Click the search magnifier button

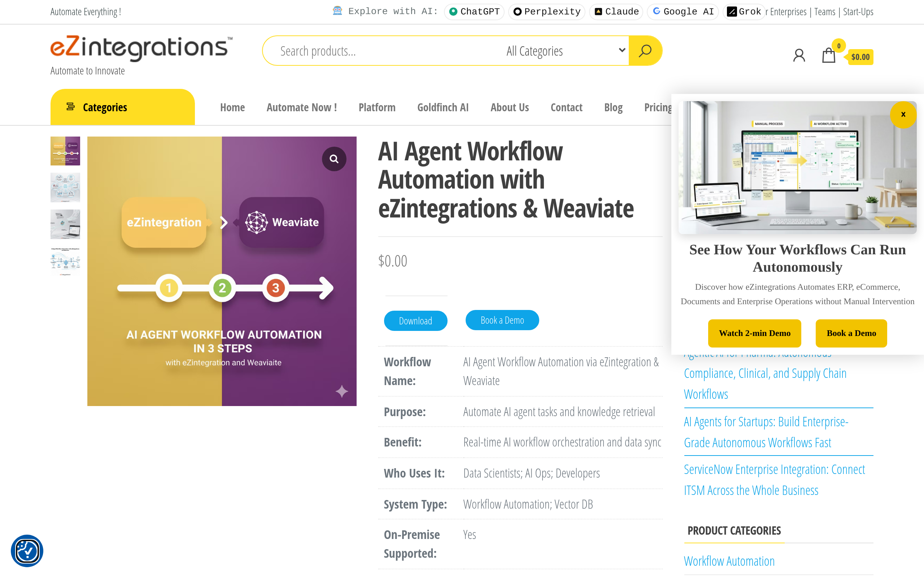(645, 51)
